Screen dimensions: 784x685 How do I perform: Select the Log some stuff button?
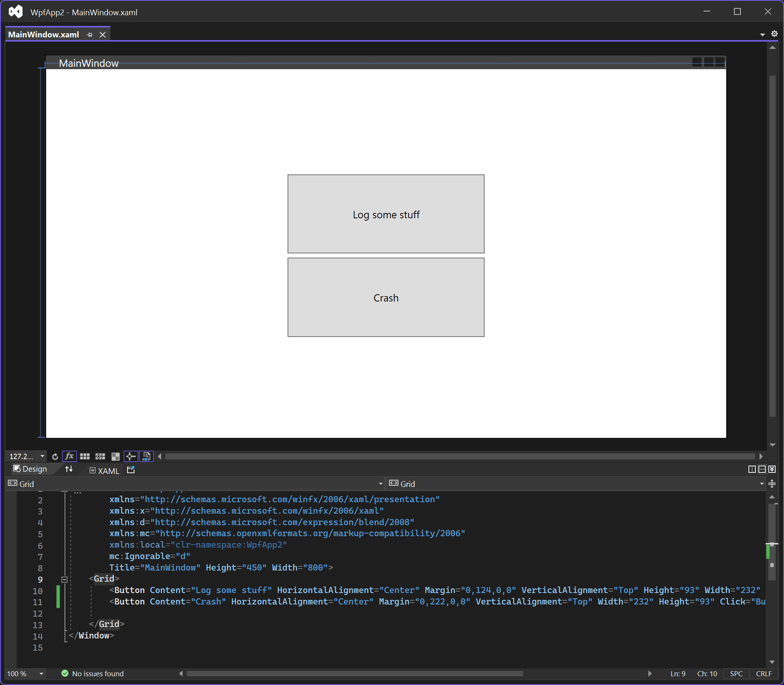coord(385,214)
